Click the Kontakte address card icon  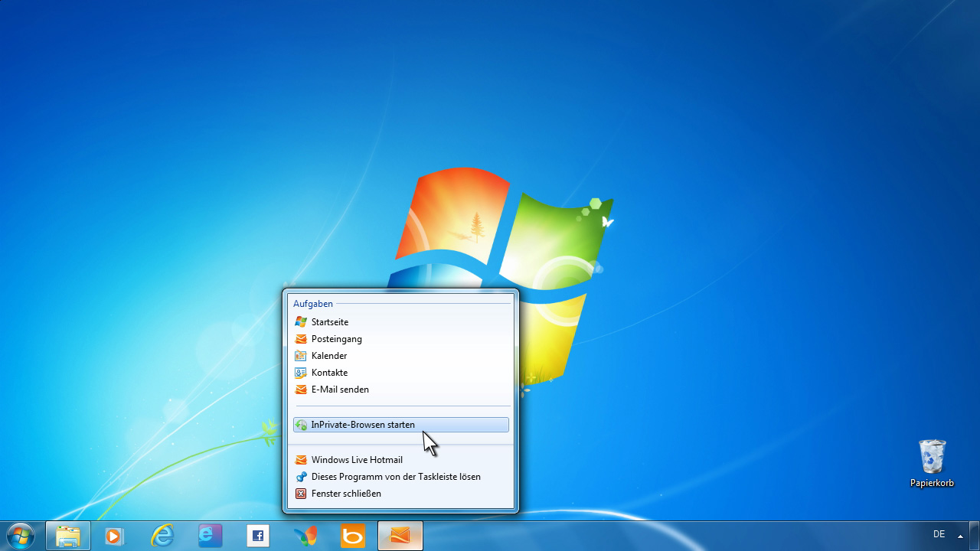coord(301,373)
